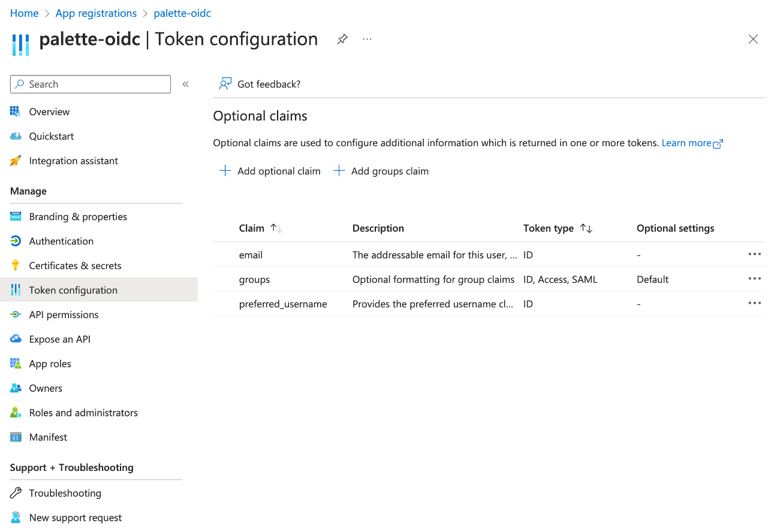Screen dimensions: 777x532
Task: Click the plus icon for Add groups claim
Action: [339, 171]
